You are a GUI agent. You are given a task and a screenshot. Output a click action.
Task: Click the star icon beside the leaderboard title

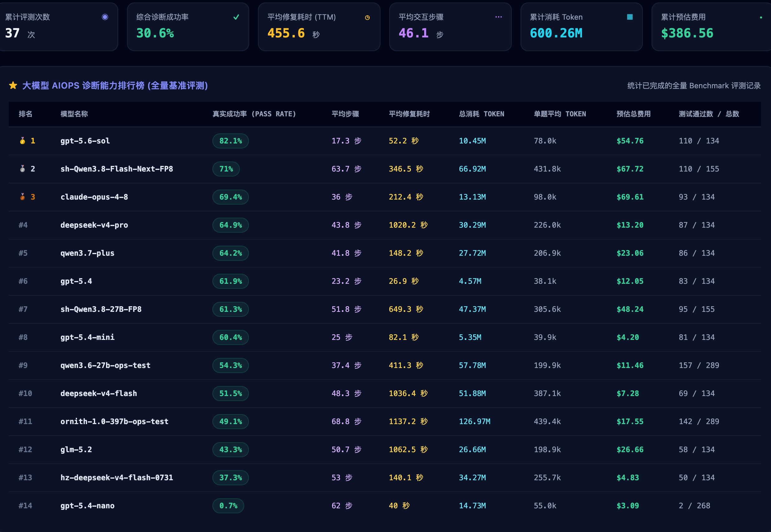point(13,86)
